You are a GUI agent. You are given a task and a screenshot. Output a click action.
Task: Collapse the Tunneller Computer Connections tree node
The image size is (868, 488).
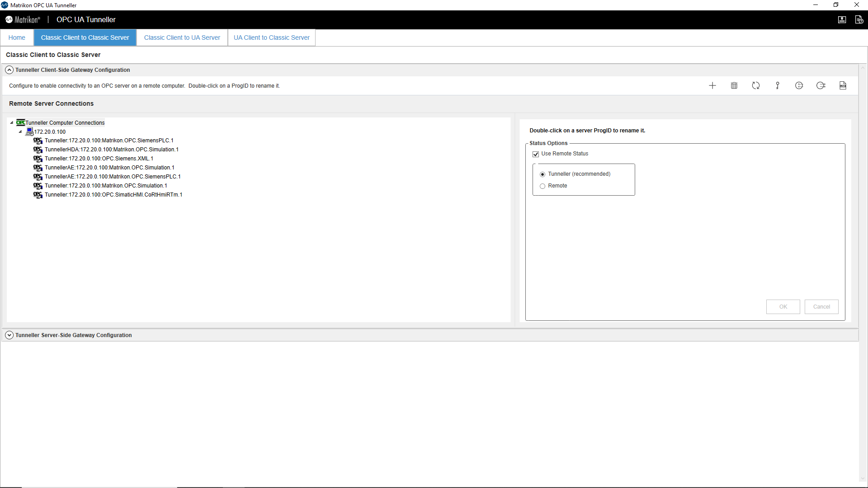(12, 122)
